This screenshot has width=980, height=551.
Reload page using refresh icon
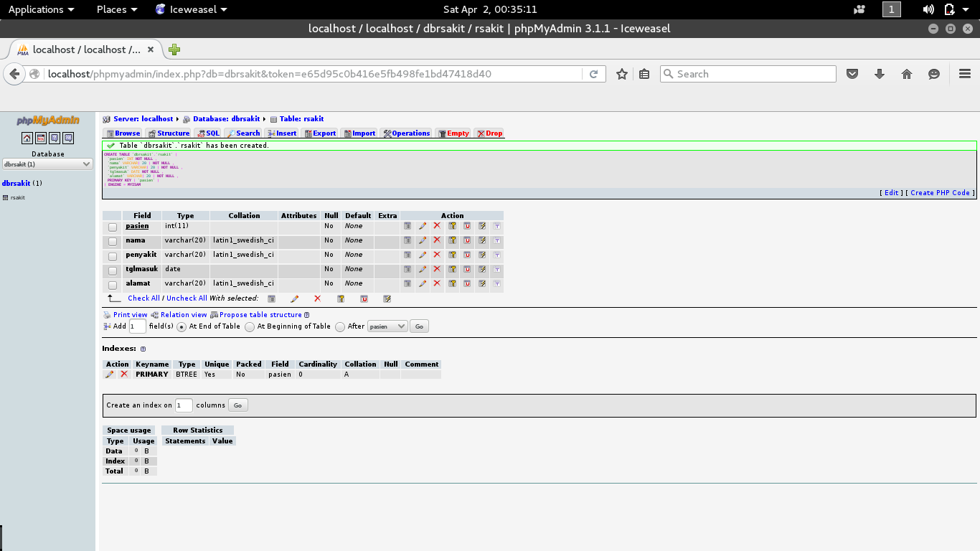tap(594, 74)
